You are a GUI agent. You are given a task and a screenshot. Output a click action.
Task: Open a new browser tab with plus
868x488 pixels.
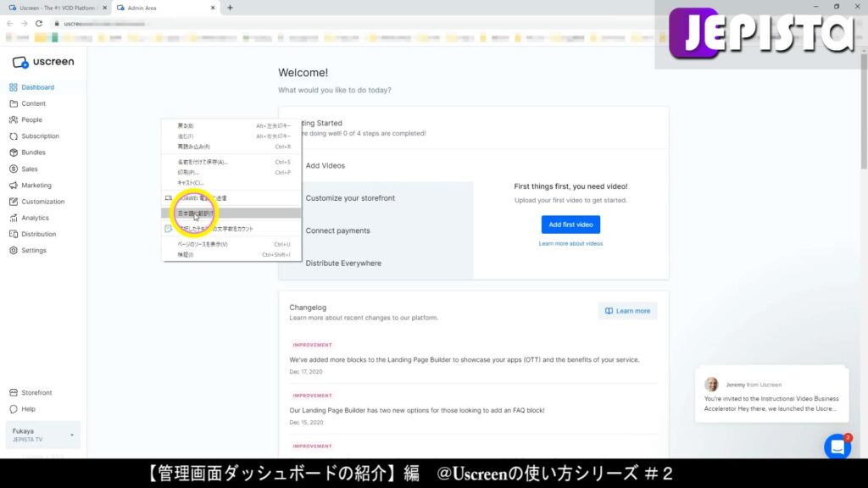(x=231, y=8)
